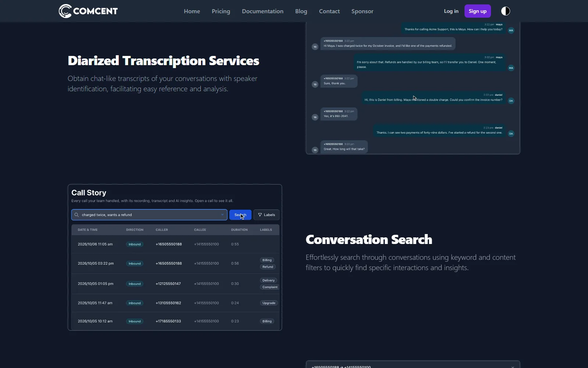
Task: Click the MA avatar beside first Maya message
Action: pyautogui.click(x=511, y=31)
